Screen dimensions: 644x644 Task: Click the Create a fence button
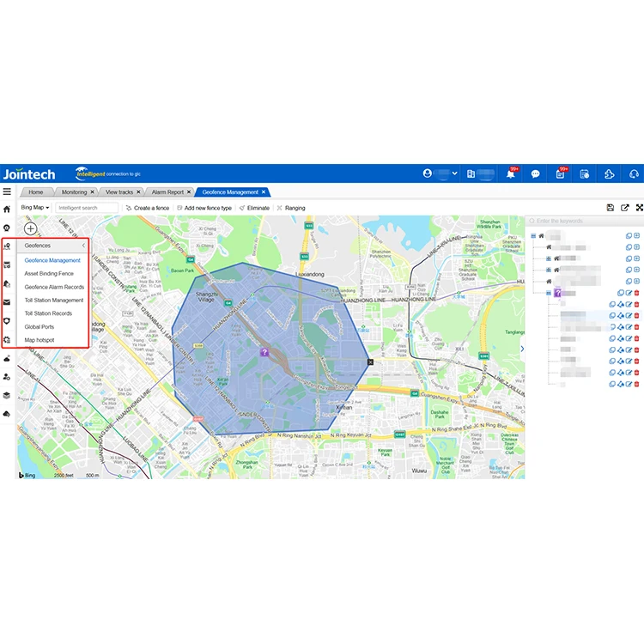(x=148, y=208)
